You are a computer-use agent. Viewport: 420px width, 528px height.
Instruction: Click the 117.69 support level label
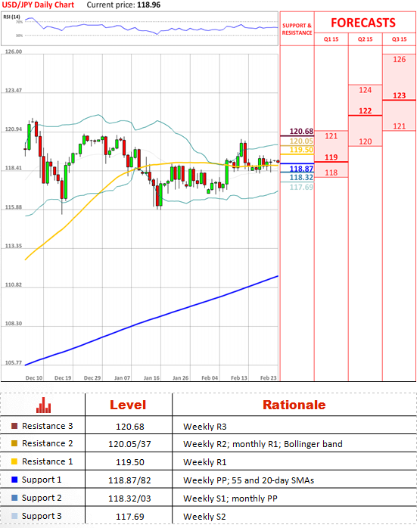(301, 187)
